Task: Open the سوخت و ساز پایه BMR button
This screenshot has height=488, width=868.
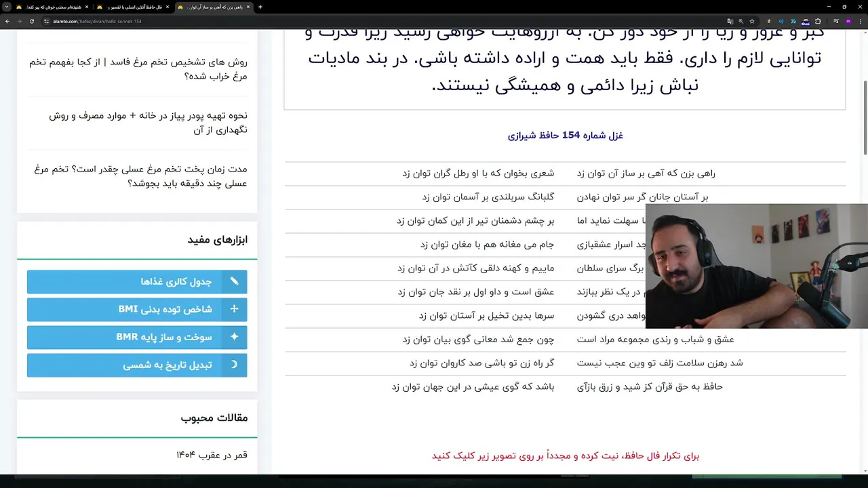Action: [137, 337]
